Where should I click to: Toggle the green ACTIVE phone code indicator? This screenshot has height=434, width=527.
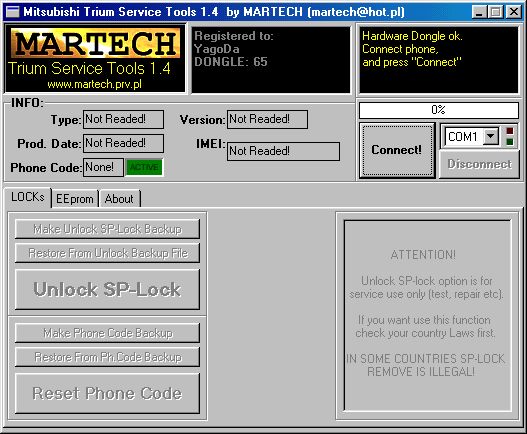pos(144,167)
